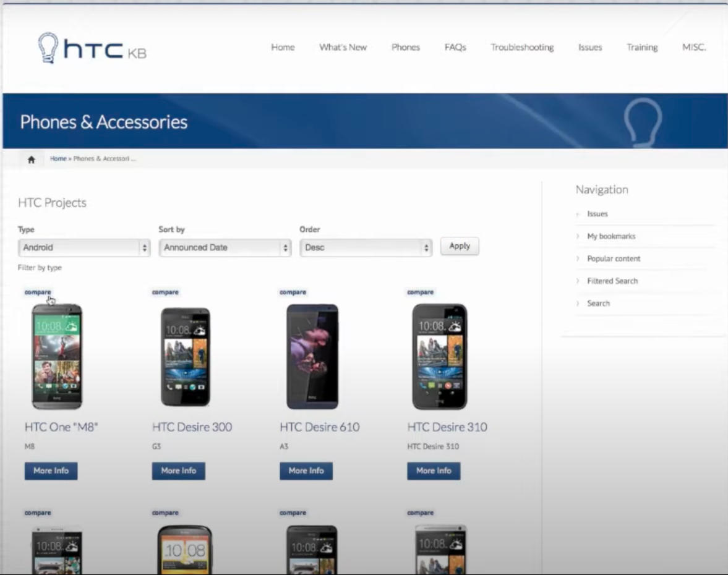The image size is (728, 575).
Task: Click the Apply filter button
Action: (x=460, y=246)
